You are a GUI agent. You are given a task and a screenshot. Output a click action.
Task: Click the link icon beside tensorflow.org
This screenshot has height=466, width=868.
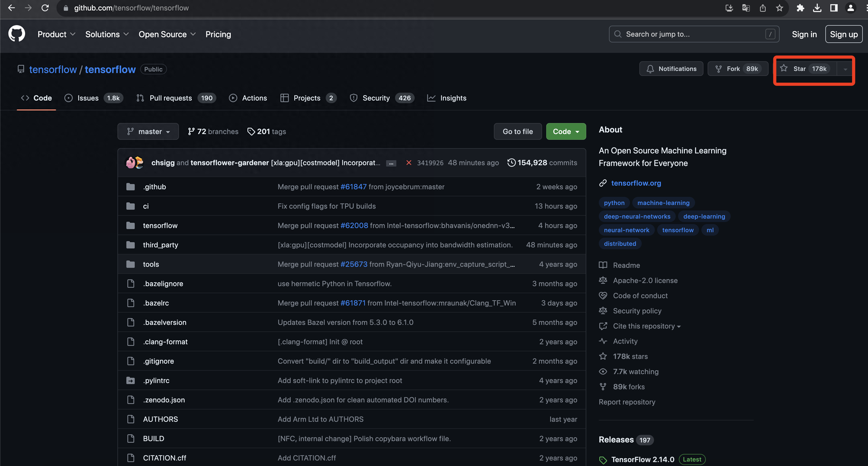603,183
